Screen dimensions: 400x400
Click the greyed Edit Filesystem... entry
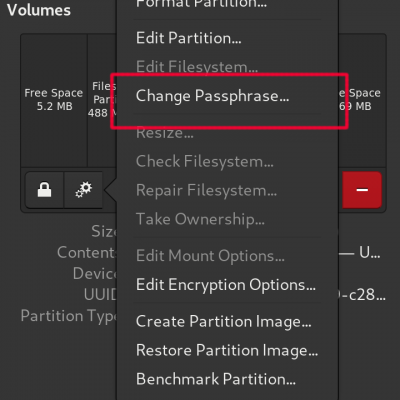(x=197, y=67)
